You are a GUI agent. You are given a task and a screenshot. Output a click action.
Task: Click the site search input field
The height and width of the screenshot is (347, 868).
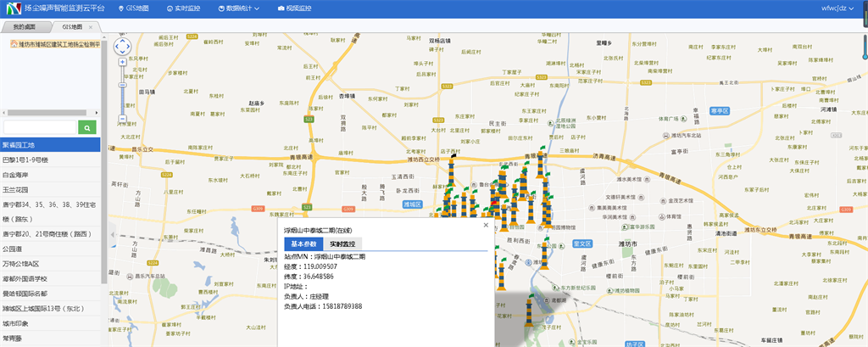click(40, 127)
